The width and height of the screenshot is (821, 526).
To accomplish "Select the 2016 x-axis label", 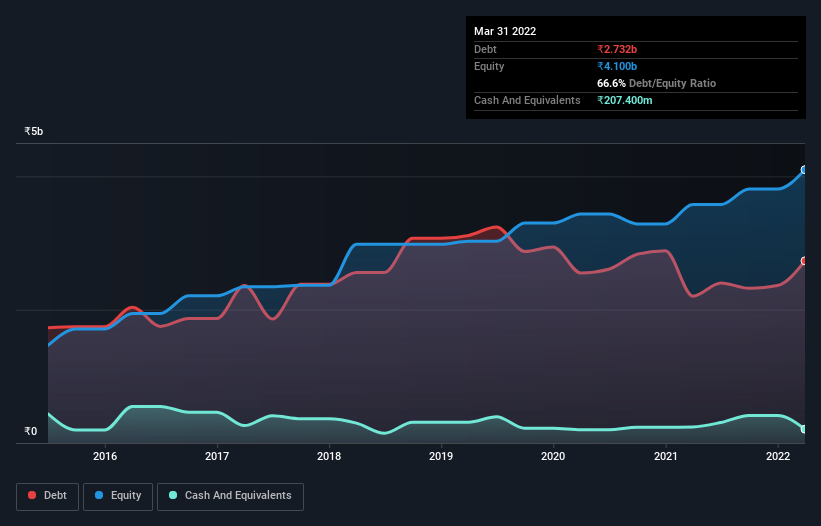I will click(105, 456).
